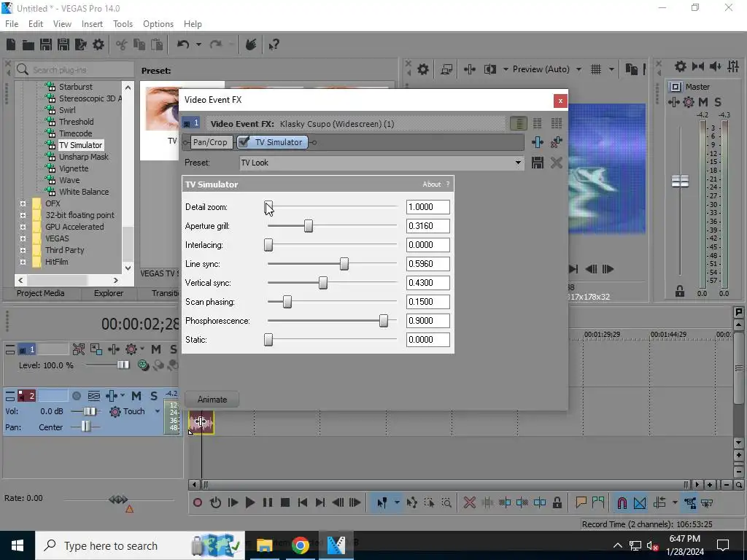Click the Save project floppy icon
Screen dimensions: 747x560
(46, 44)
